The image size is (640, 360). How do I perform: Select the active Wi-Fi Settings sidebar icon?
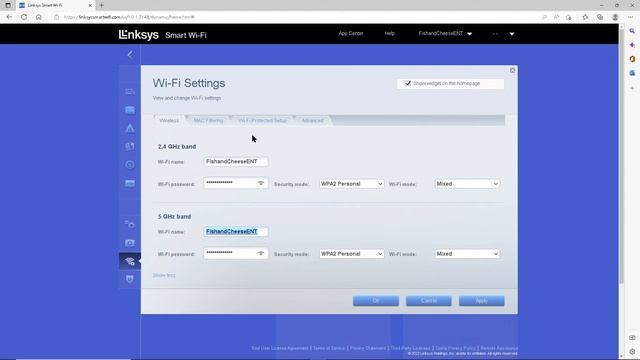(x=130, y=261)
